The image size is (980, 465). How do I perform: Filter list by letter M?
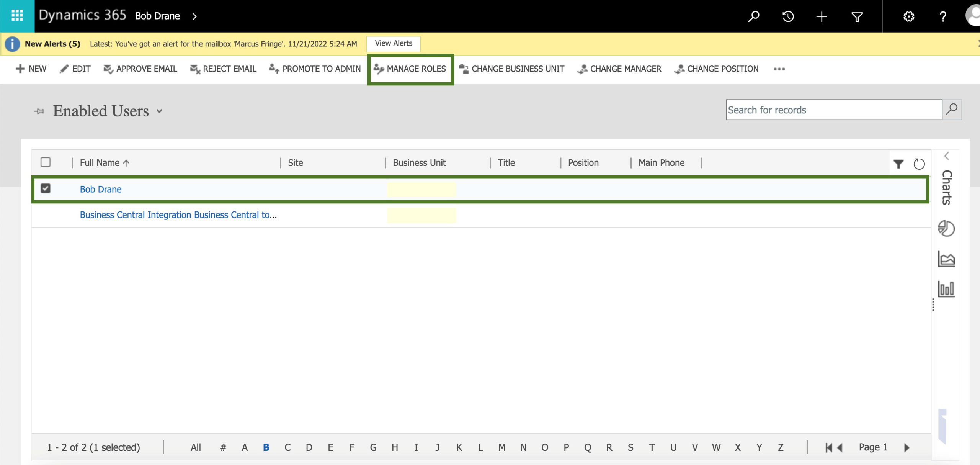point(502,447)
